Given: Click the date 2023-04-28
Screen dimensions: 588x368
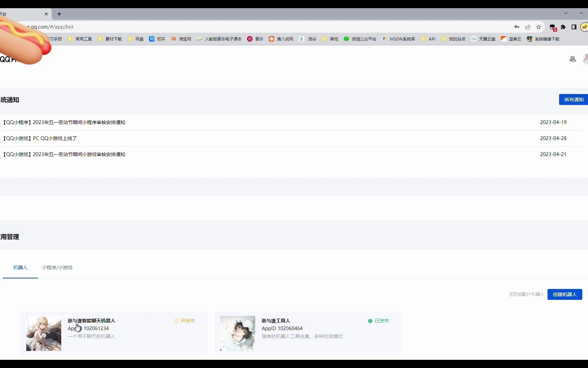Looking at the screenshot, I should 553,138.
